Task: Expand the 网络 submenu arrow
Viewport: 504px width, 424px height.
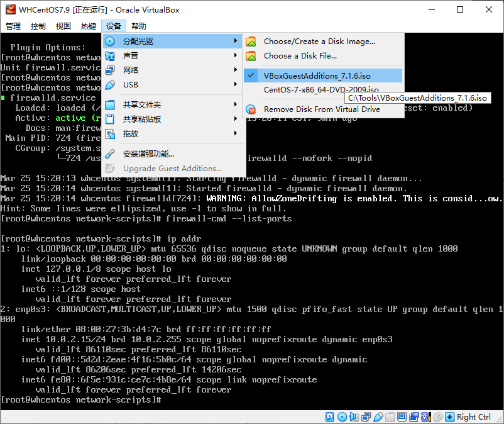Action: [236, 70]
